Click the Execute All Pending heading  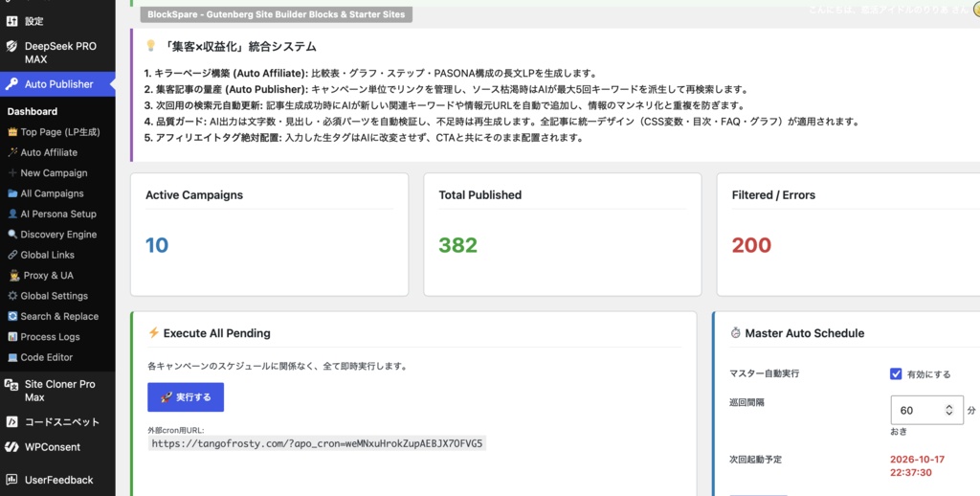(x=217, y=333)
